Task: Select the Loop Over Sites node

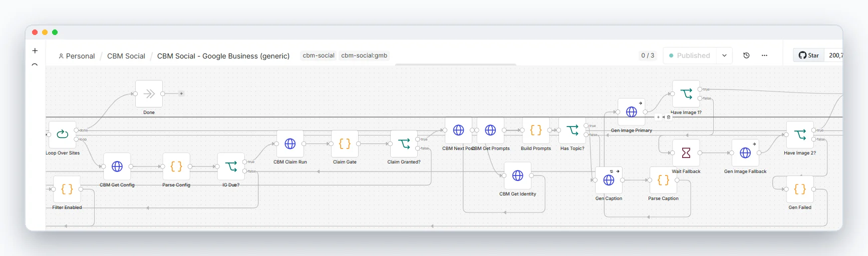Action: [62, 134]
